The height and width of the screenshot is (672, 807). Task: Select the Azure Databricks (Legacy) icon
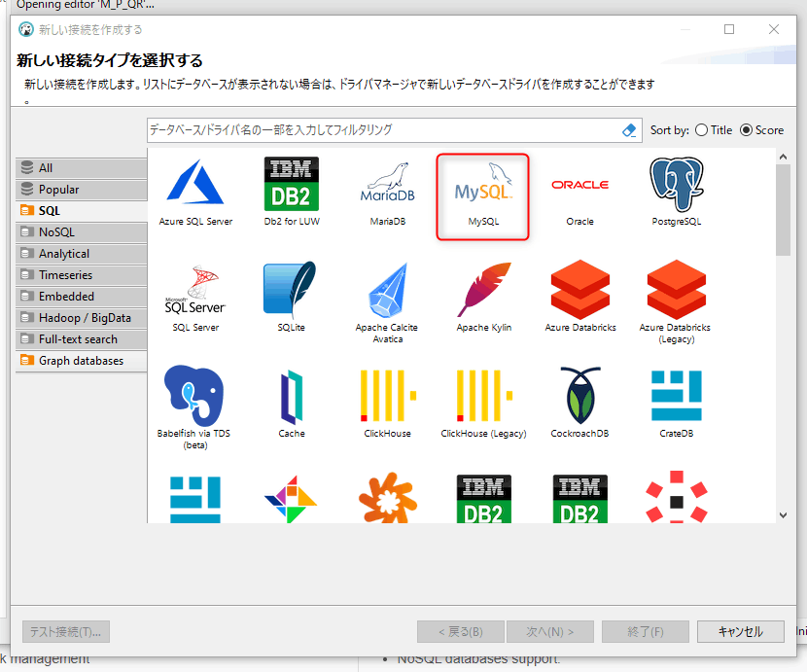[x=677, y=290]
